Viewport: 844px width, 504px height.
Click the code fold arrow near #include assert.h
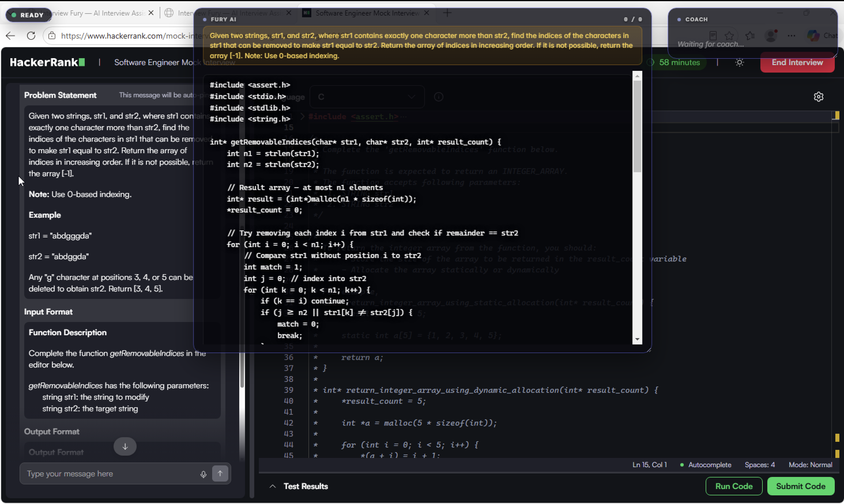(x=302, y=116)
